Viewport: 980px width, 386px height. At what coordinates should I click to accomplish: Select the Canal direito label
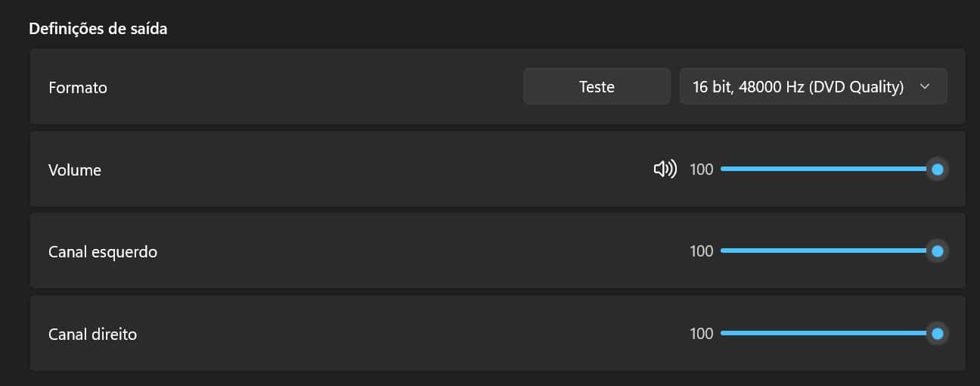93,334
